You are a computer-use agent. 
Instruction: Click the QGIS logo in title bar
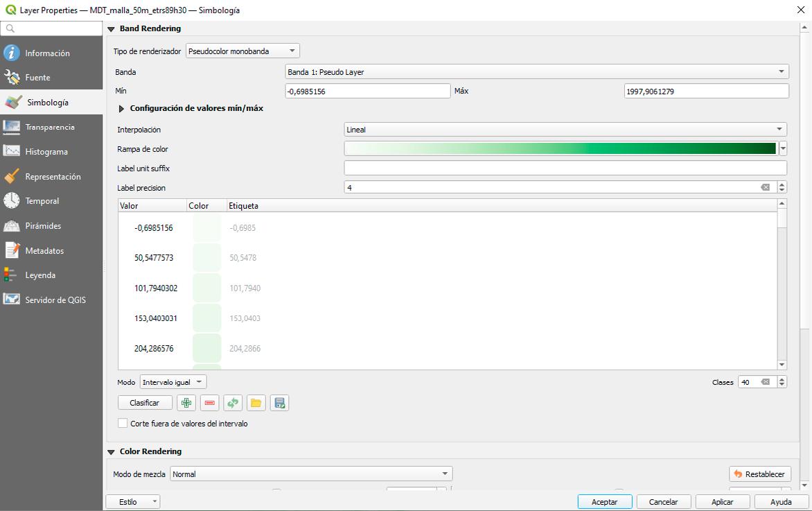click(10, 10)
